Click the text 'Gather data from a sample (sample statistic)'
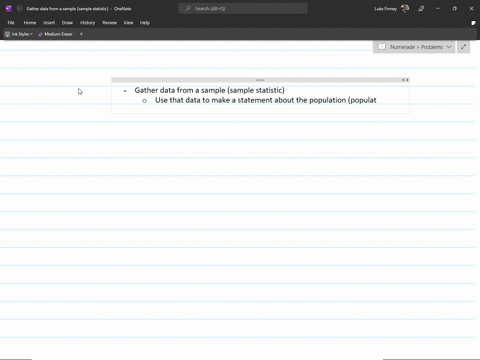480x360 pixels. point(209,90)
